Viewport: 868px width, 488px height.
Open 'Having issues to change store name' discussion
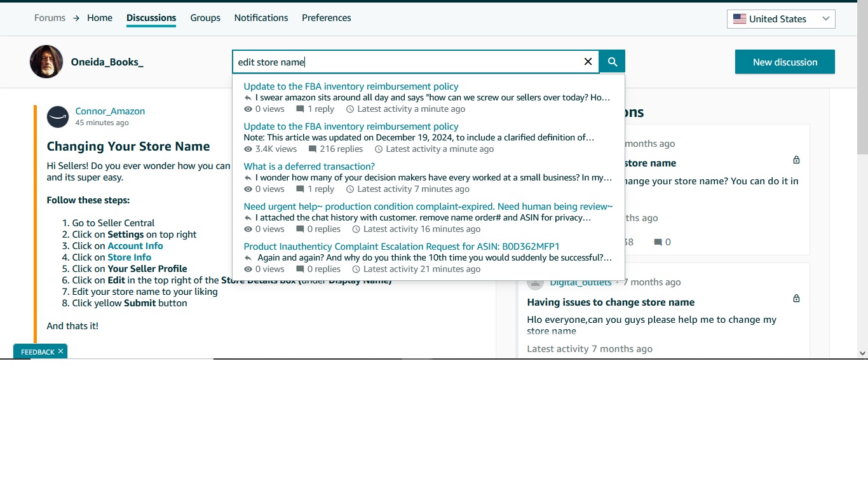[x=611, y=302]
